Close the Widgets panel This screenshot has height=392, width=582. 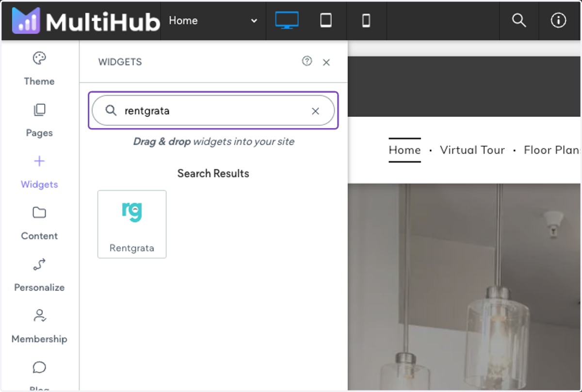(326, 62)
